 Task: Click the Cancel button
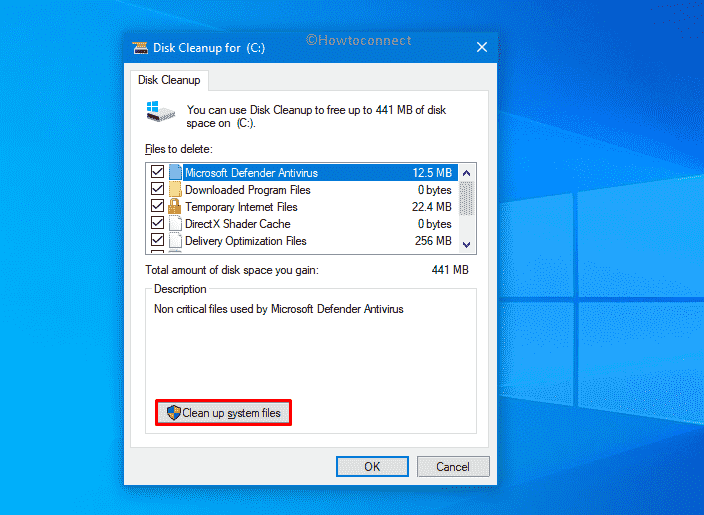pos(453,467)
